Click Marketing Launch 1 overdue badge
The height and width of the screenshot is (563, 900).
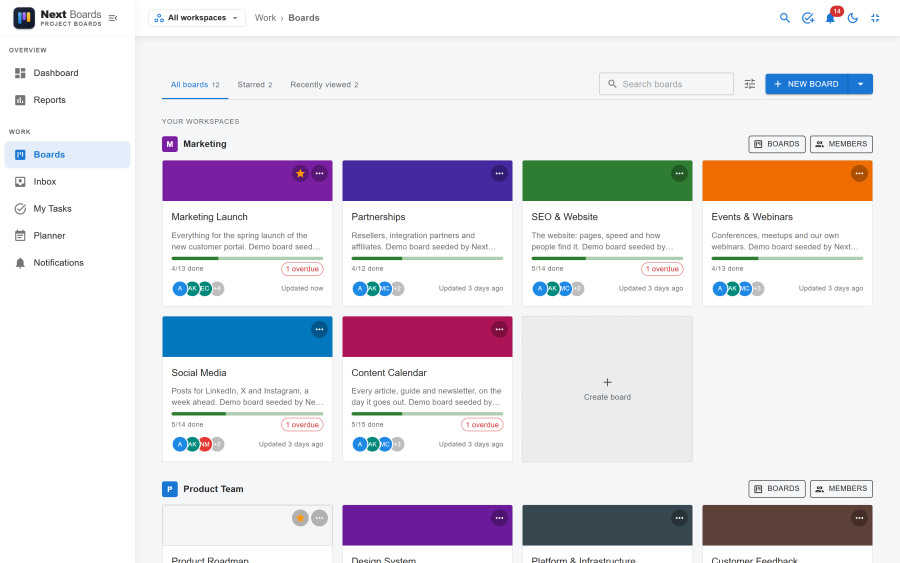pos(302,269)
